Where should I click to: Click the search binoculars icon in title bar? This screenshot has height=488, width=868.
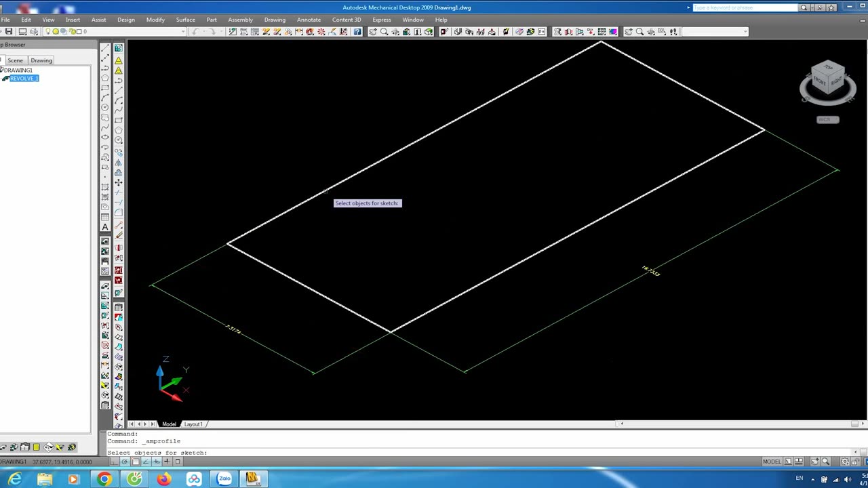(x=804, y=7)
